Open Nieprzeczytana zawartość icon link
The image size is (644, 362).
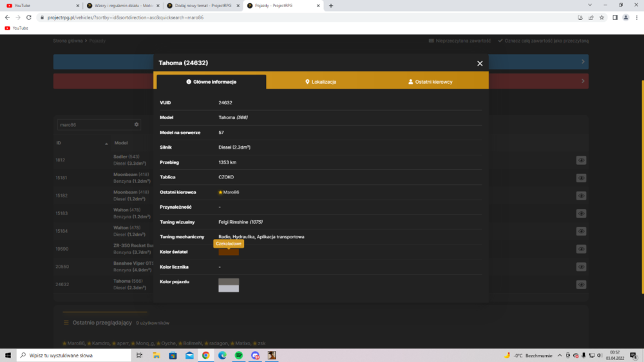pyautogui.click(x=431, y=41)
